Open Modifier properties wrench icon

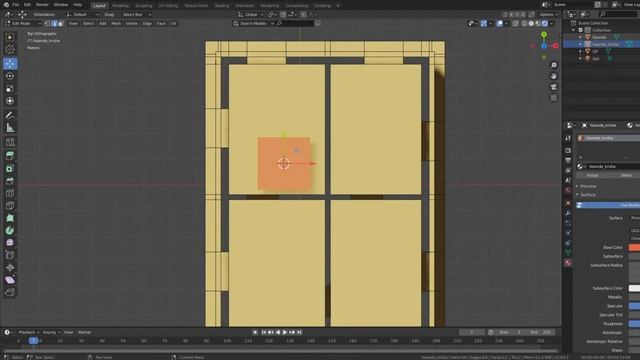[568, 213]
